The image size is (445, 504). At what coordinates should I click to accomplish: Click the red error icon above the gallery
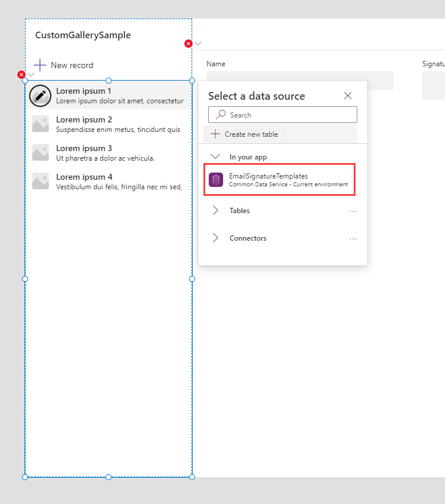21,75
